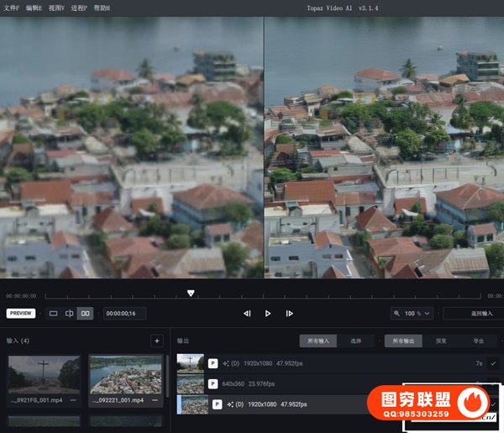This screenshot has width=504, height=433.
Task: Select side-by-side comparison view
Action: [85, 314]
